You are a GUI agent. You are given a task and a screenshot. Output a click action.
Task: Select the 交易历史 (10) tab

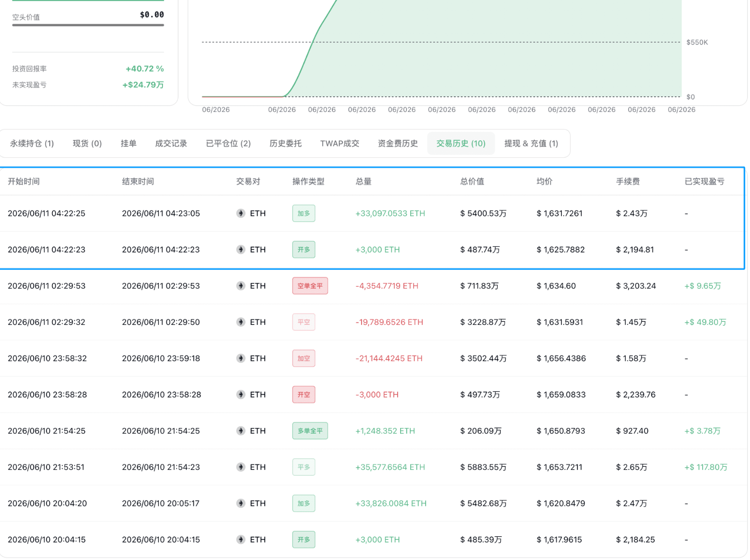pyautogui.click(x=461, y=143)
